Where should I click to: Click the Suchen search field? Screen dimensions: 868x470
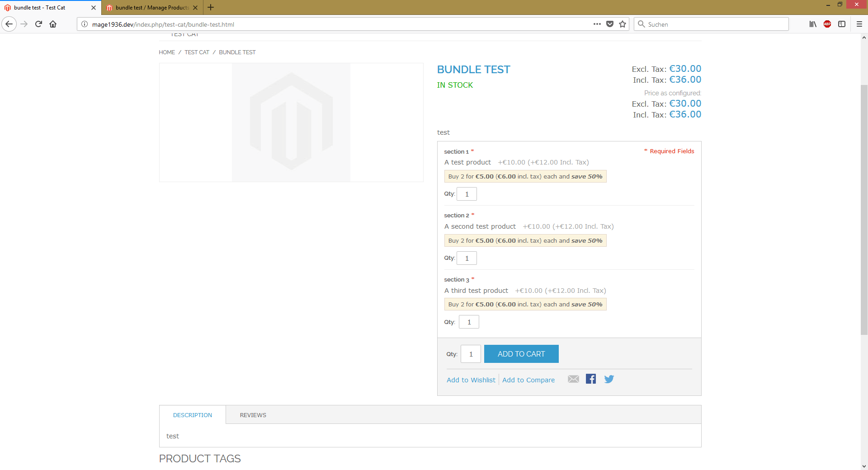(710, 24)
